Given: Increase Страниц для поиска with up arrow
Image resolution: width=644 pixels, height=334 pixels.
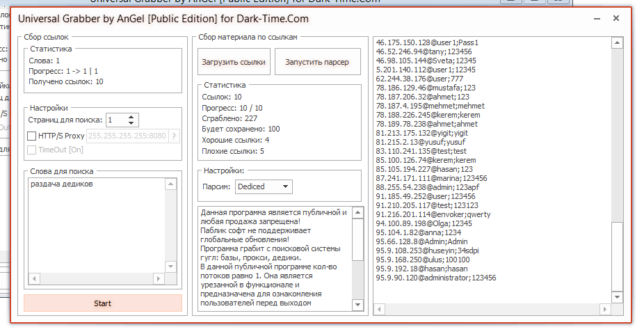Looking at the screenshot, I should [x=131, y=117].
